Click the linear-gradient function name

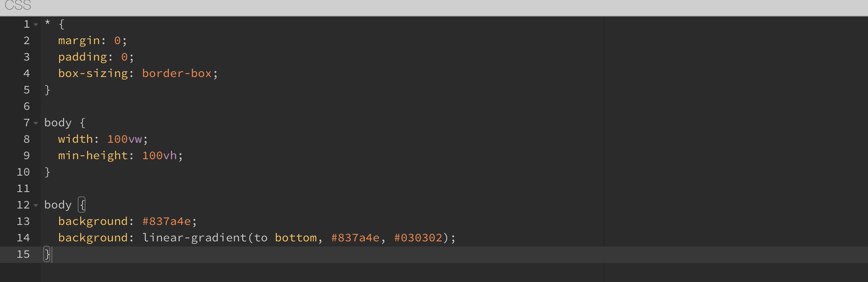[x=194, y=238]
